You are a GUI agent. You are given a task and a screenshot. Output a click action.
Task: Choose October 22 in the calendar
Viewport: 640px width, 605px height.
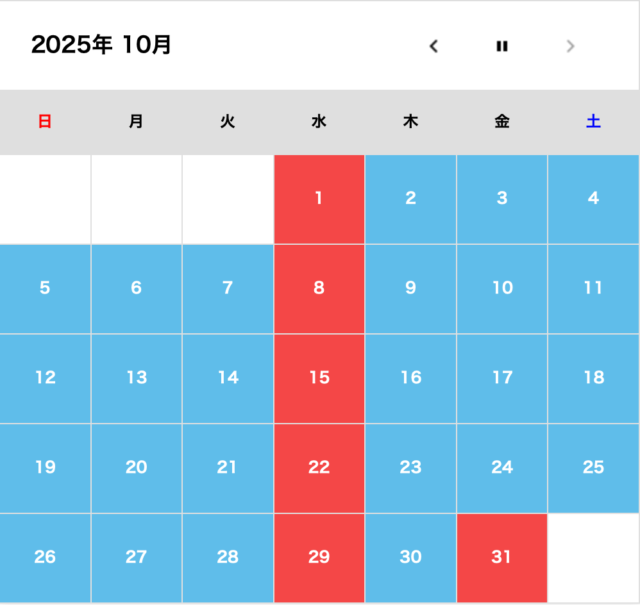[319, 468]
